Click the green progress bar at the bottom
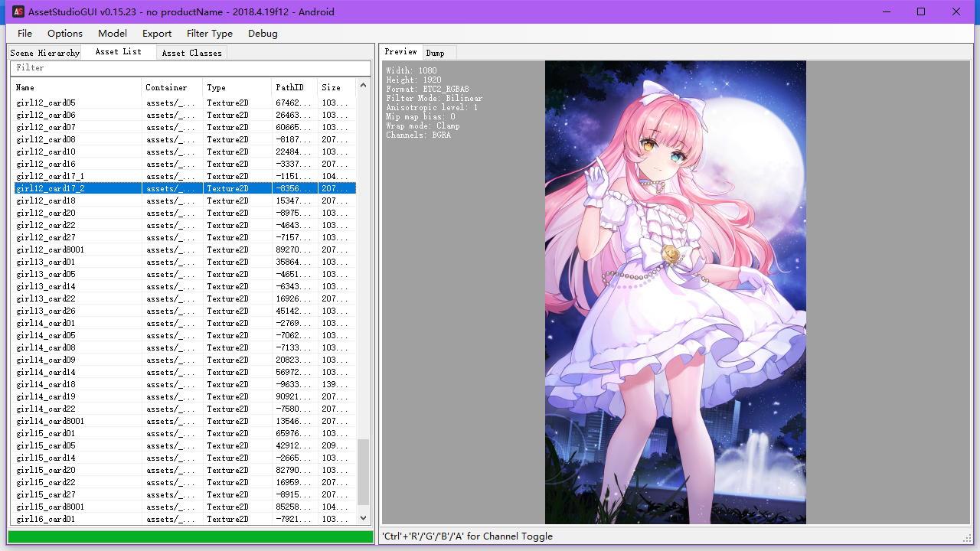Image resolution: width=980 pixels, height=551 pixels. [191, 536]
